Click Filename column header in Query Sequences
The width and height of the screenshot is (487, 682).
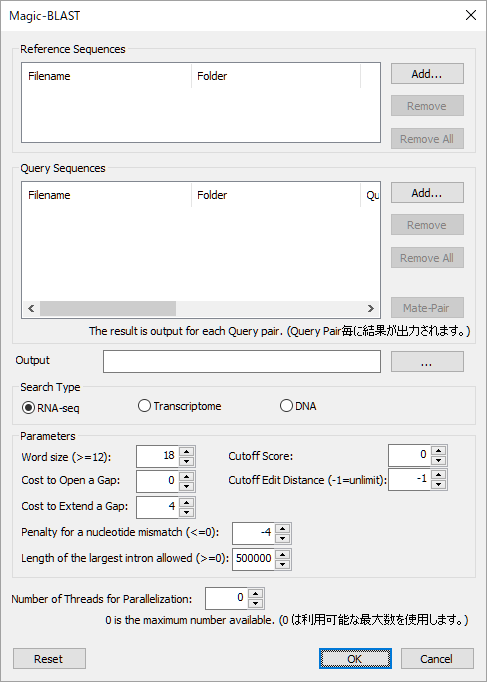(x=107, y=195)
